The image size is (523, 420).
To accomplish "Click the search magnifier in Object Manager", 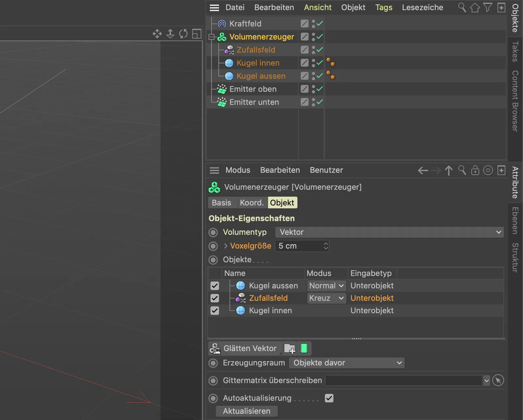I will pos(462,7).
